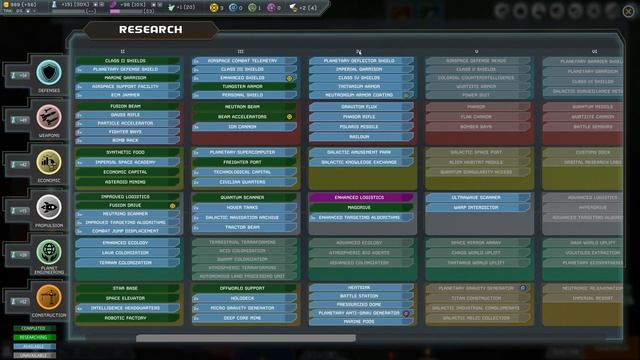Research Planetary Defense Shield
This screenshot has width=640, height=360.
[128, 69]
